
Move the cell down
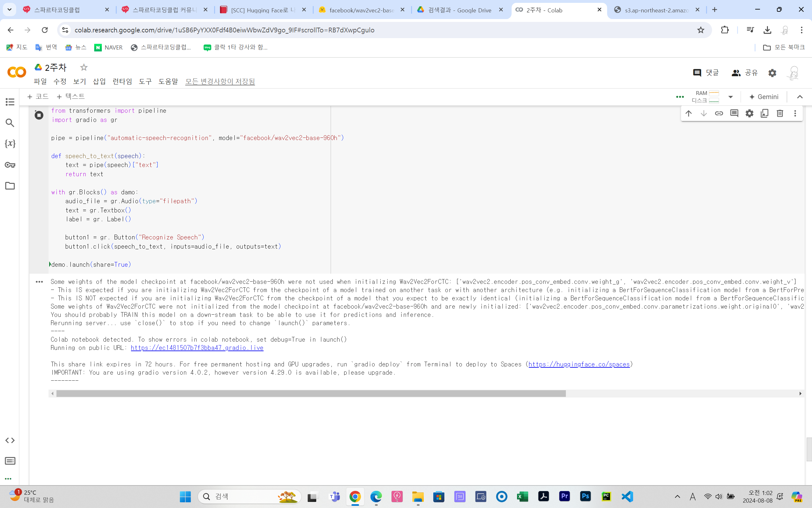point(704,114)
